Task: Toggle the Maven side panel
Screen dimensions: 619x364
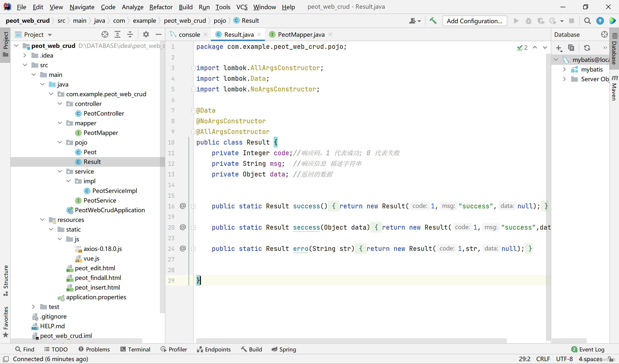Action: [x=614, y=88]
